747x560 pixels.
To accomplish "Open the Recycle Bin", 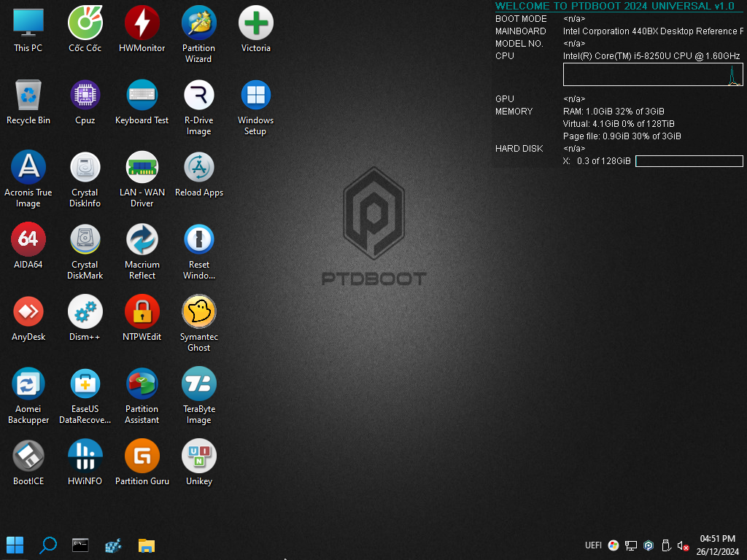I will pyautogui.click(x=28, y=102).
